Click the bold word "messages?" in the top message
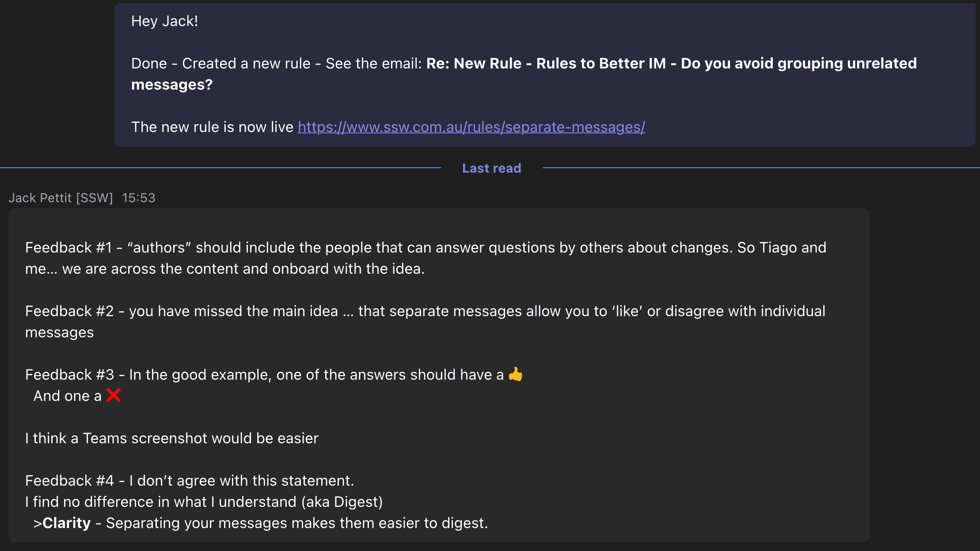 [172, 85]
